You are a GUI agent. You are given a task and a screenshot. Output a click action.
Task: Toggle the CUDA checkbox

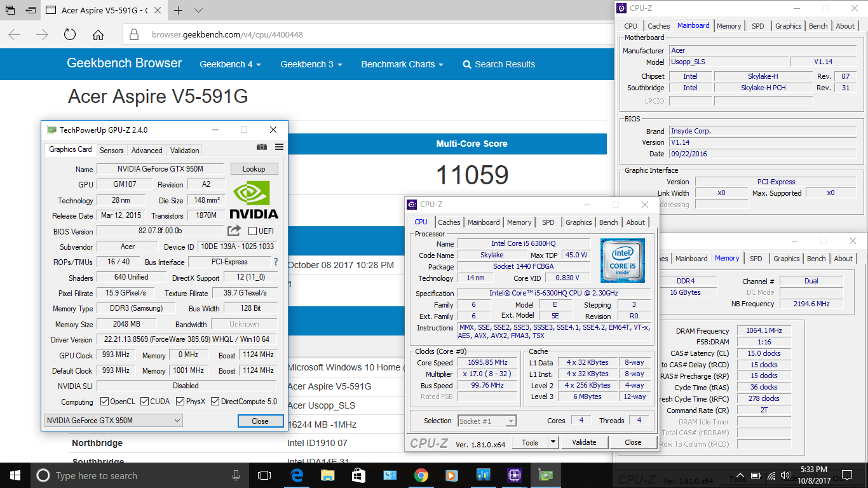[x=145, y=402]
